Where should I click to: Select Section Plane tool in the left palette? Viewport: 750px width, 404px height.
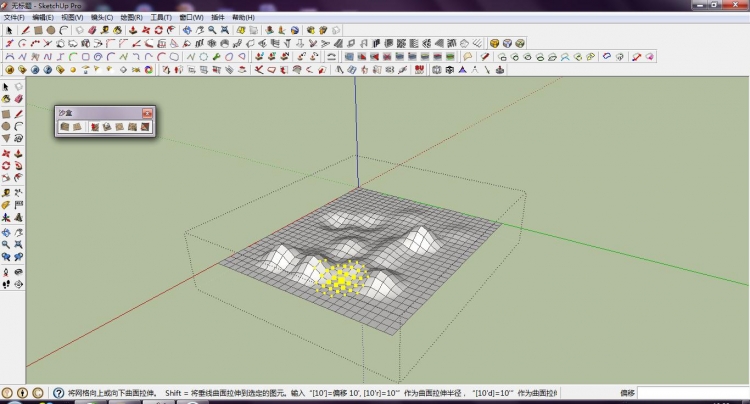(x=18, y=284)
